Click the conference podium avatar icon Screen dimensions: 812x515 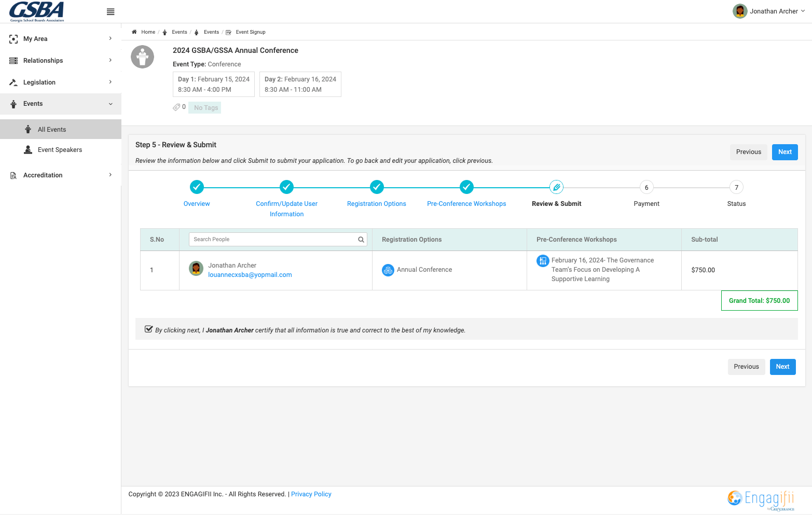coord(143,57)
